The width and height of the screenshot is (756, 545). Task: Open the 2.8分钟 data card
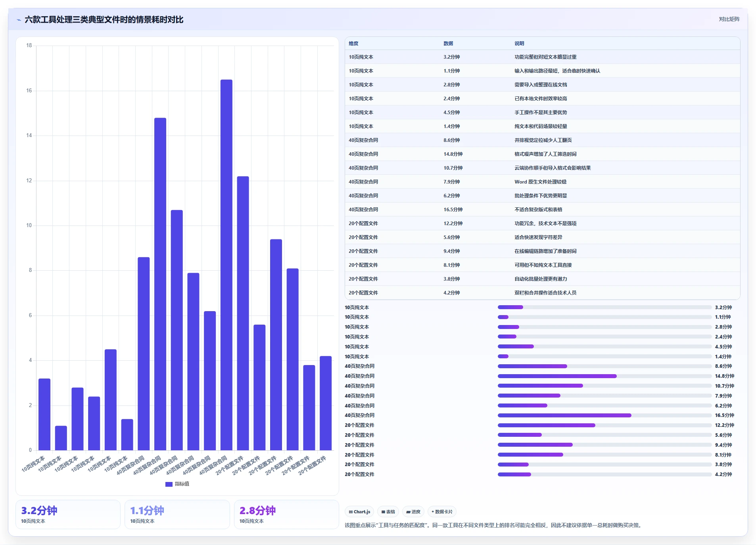tap(286, 514)
